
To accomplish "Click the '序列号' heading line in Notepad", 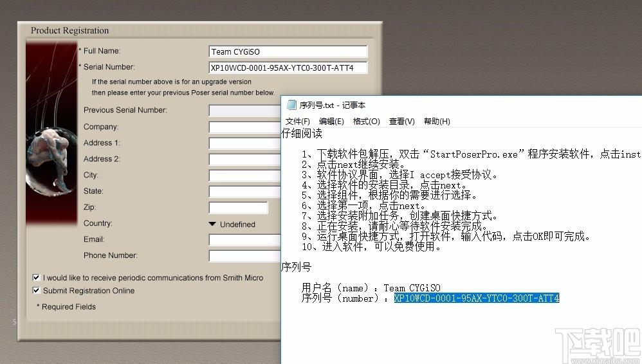I will (297, 267).
